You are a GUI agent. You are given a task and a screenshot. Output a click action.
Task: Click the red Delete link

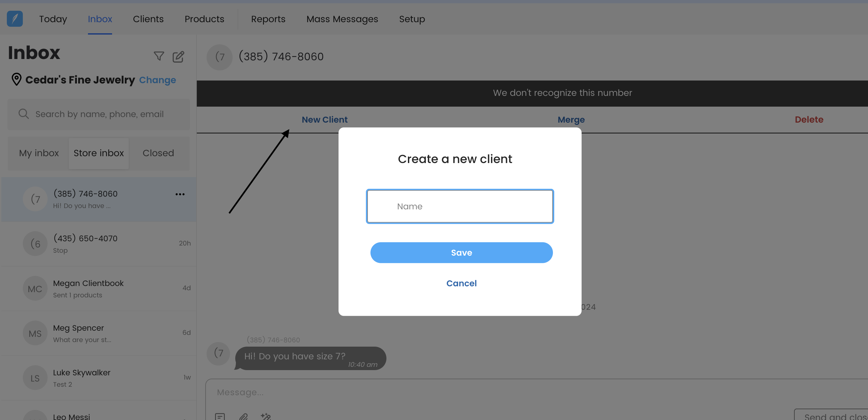tap(809, 120)
